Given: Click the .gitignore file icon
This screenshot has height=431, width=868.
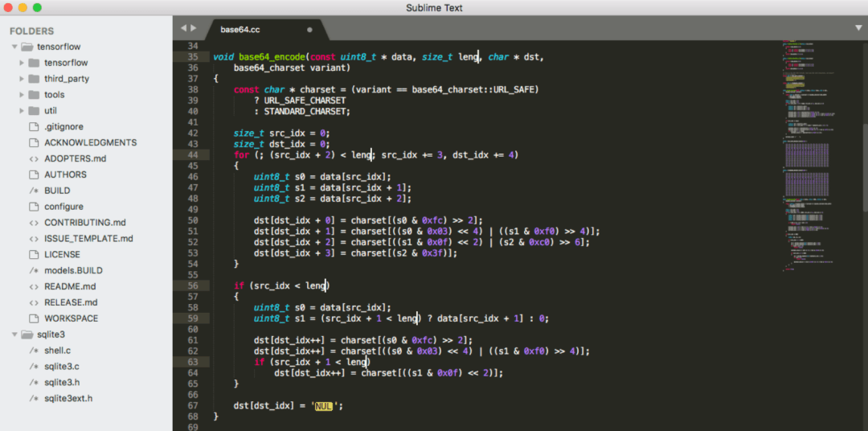Looking at the screenshot, I should 34,127.
